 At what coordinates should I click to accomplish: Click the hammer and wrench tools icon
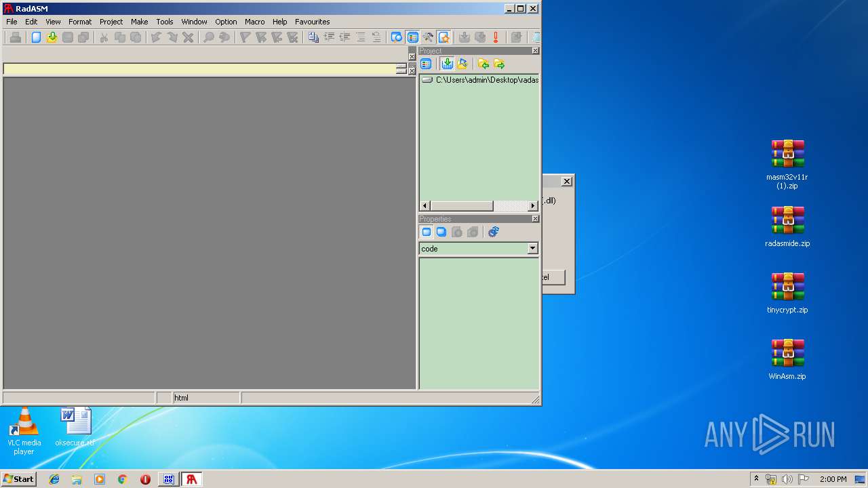[428, 37]
